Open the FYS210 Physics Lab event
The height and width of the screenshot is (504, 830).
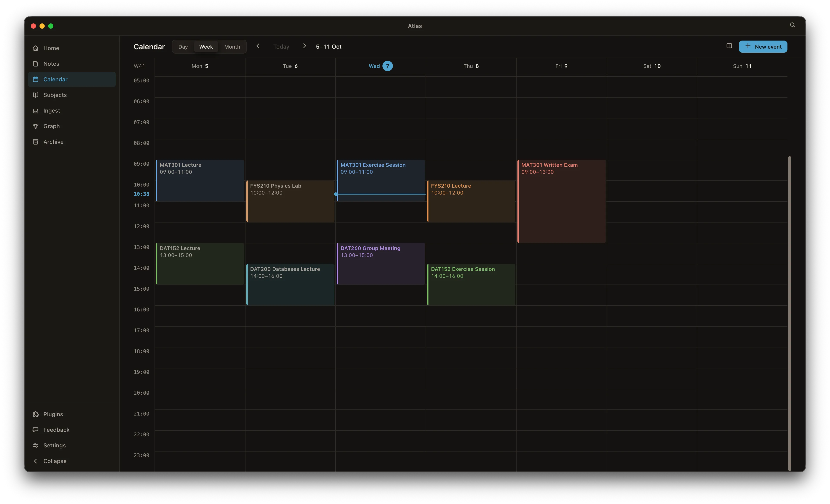(x=290, y=201)
